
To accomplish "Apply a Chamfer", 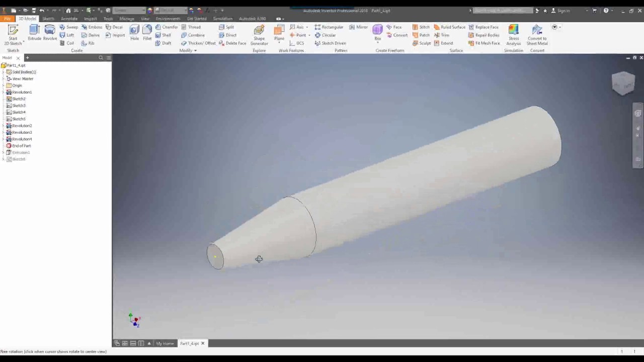I will 167,27.
